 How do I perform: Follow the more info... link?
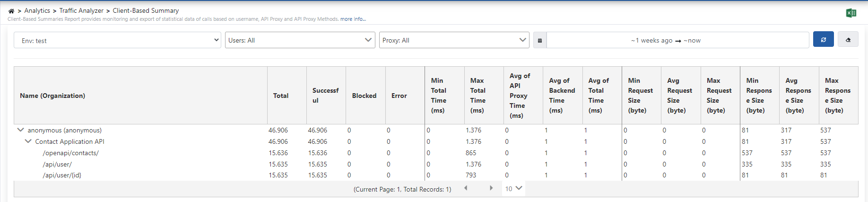[353, 19]
